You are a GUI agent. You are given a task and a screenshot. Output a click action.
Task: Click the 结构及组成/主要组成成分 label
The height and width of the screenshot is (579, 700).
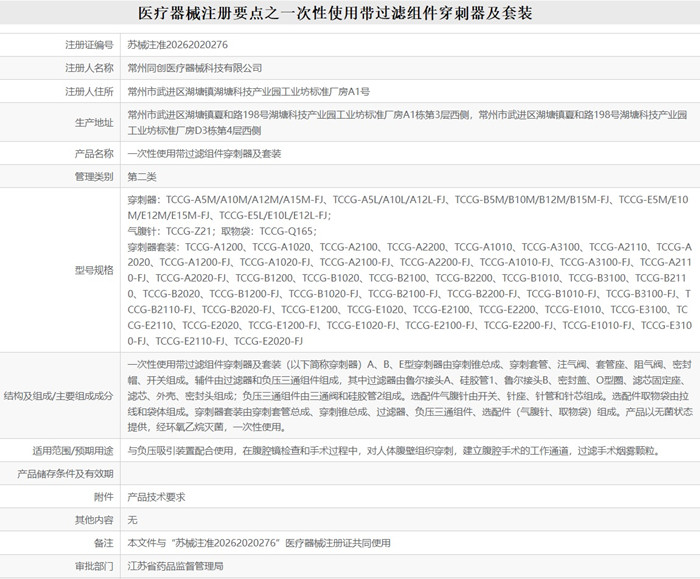coord(58,396)
